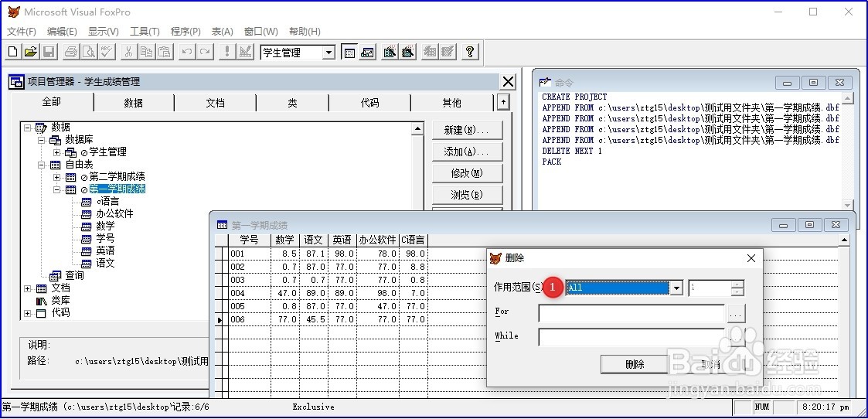The height and width of the screenshot is (419, 868).
Task: Click the Run exclamation toolbar icon
Action: [227, 52]
